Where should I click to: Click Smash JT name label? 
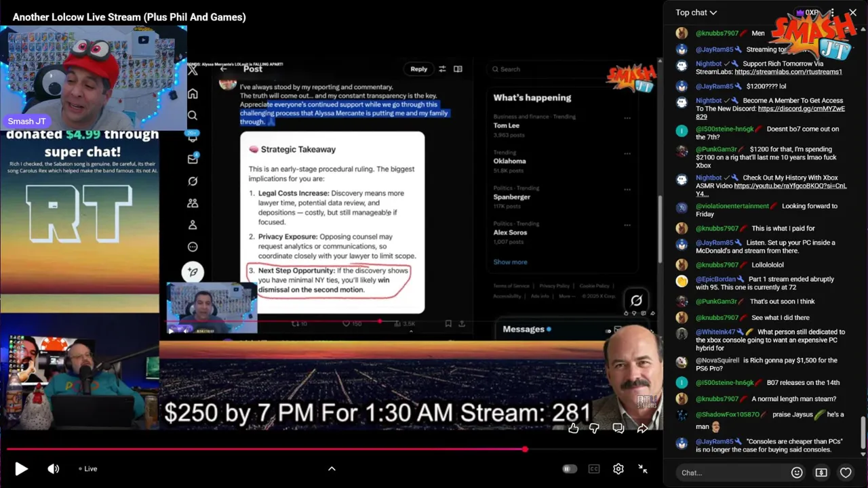27,121
